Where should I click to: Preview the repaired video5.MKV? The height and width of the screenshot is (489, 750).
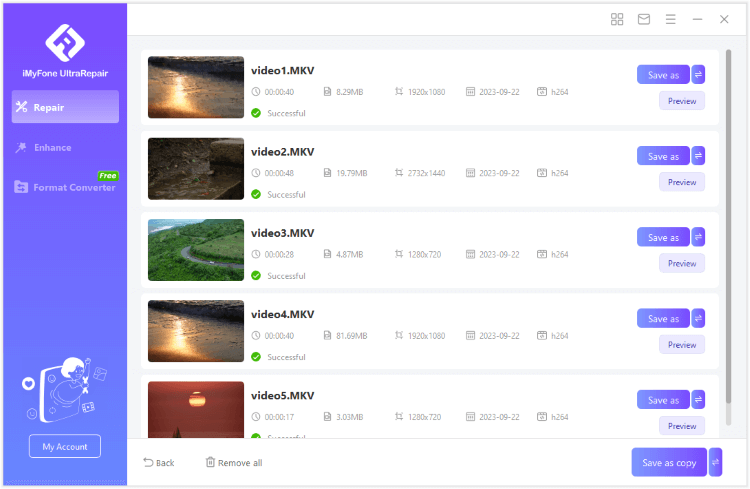pyautogui.click(x=682, y=426)
